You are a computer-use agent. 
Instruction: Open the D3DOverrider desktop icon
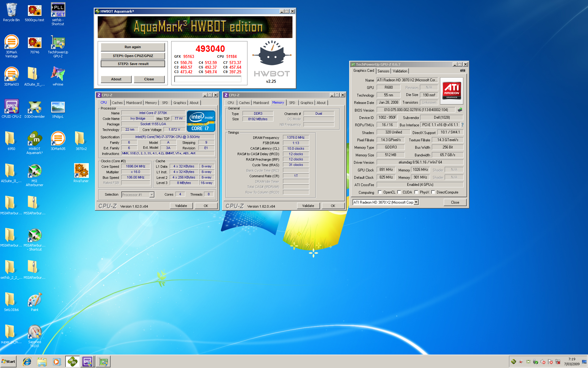click(x=35, y=109)
